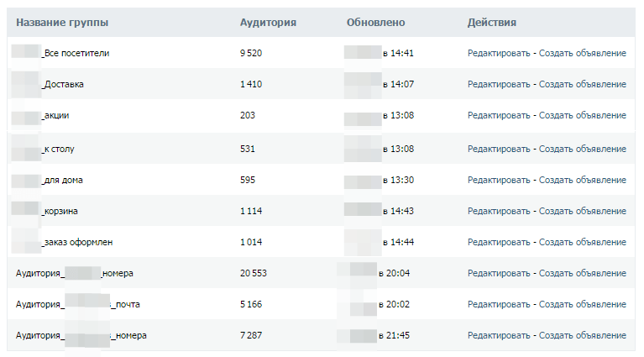This screenshot has width=644, height=357.
Task: Click the Обновлено column header
Action: pos(375,23)
